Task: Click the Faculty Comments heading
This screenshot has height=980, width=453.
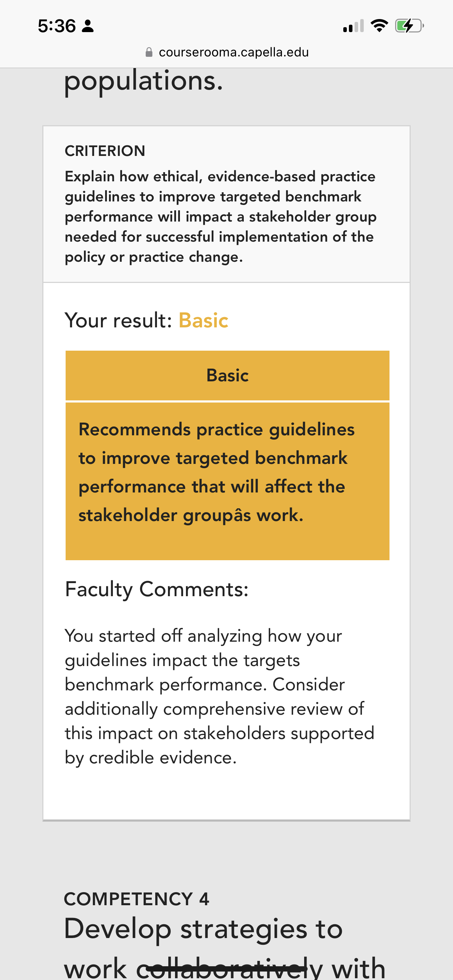Action: click(157, 590)
